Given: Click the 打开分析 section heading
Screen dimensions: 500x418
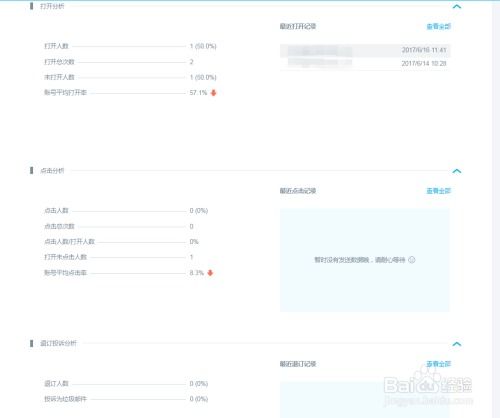Looking at the screenshot, I should click(52, 6).
